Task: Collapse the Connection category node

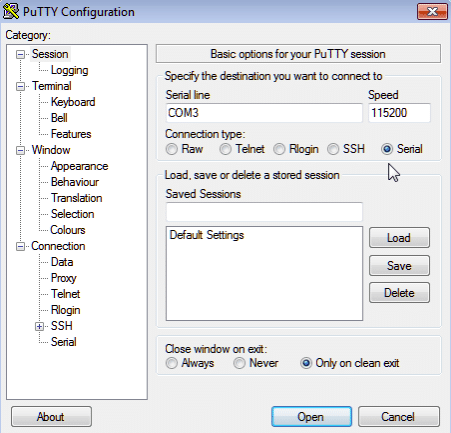Action: (x=20, y=246)
